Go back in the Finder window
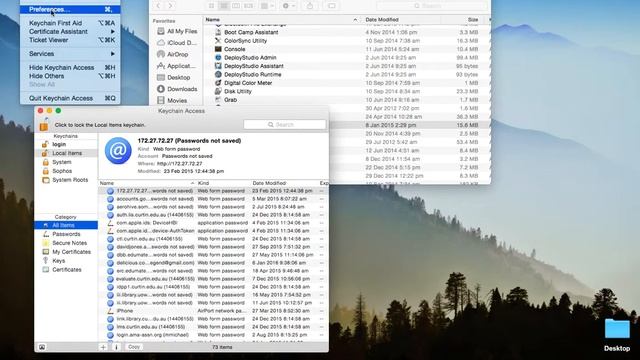640x360 pixels. tap(159, 6)
